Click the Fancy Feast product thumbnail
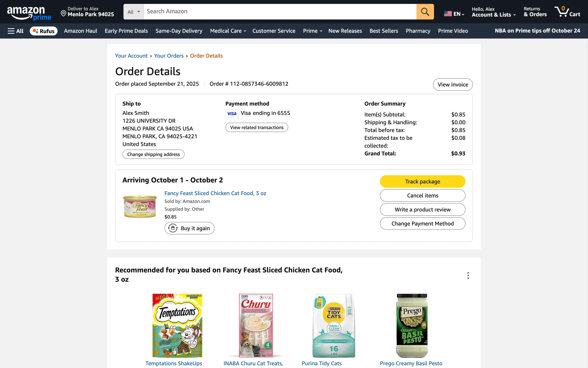This screenshot has width=588, height=368. pyautogui.click(x=140, y=206)
